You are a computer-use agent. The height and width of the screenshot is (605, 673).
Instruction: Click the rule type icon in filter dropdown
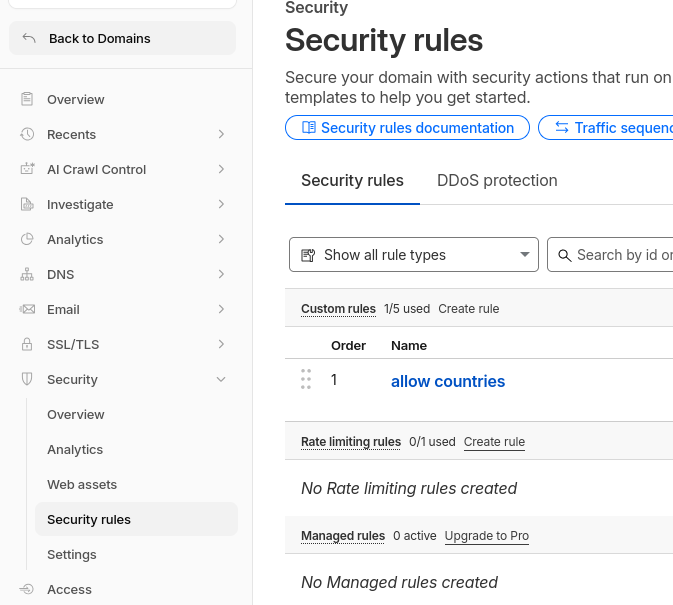(308, 255)
